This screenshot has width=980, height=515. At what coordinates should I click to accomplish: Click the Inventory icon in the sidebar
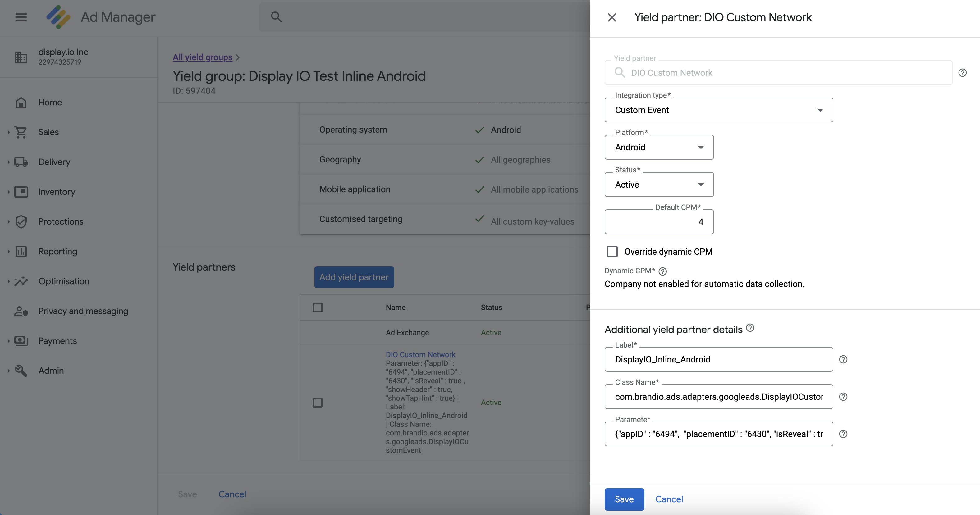21,192
